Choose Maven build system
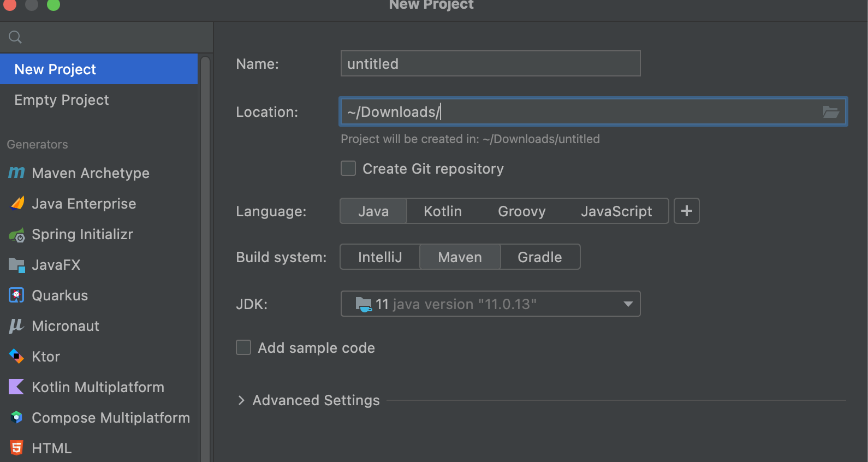The width and height of the screenshot is (868, 462). tap(460, 257)
